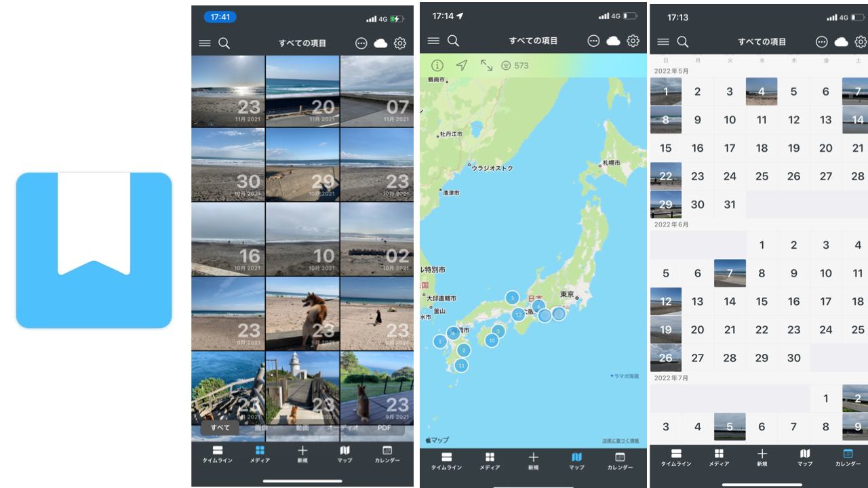Open the hamburger menu on map screen

(433, 41)
